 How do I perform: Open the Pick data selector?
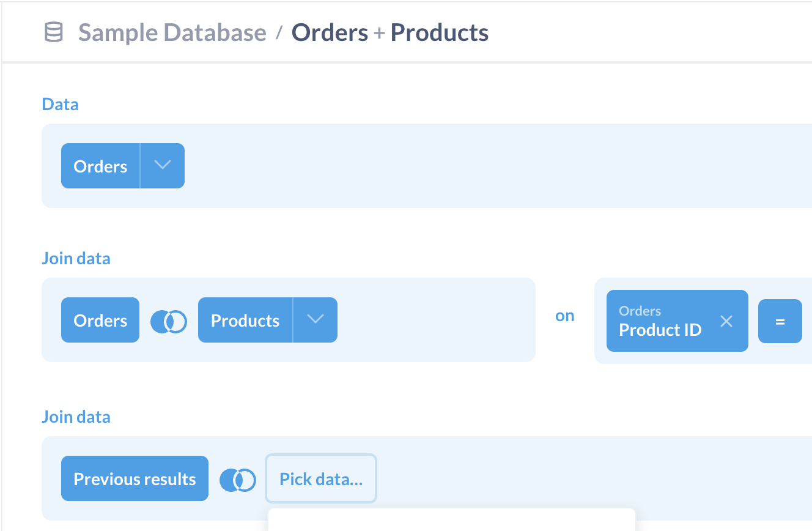point(320,478)
